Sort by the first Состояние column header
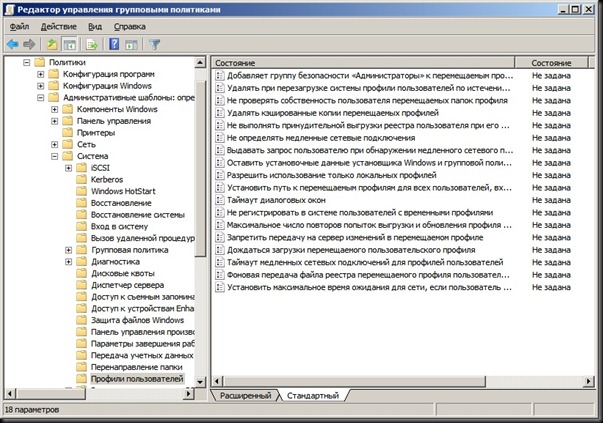Viewport: 603px width, 423px height. click(x=365, y=63)
